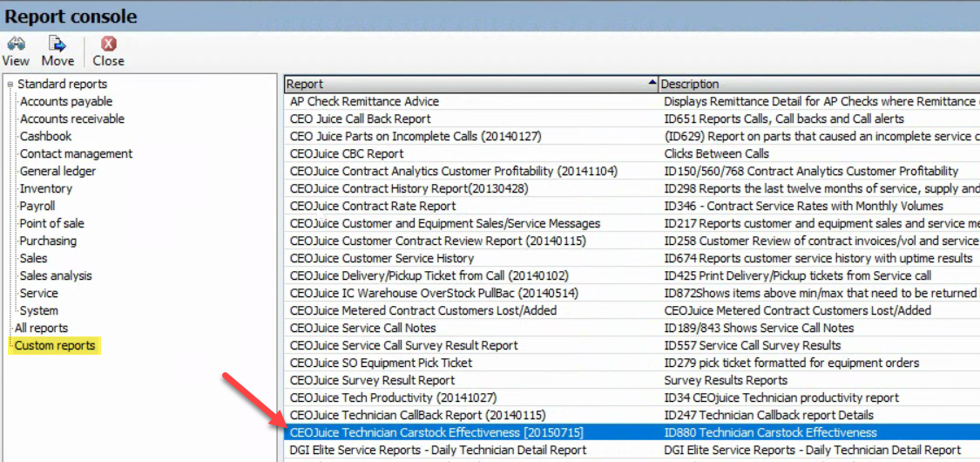
Task: Click 'ID279 pick ticket formatted' description
Action: 791,363
